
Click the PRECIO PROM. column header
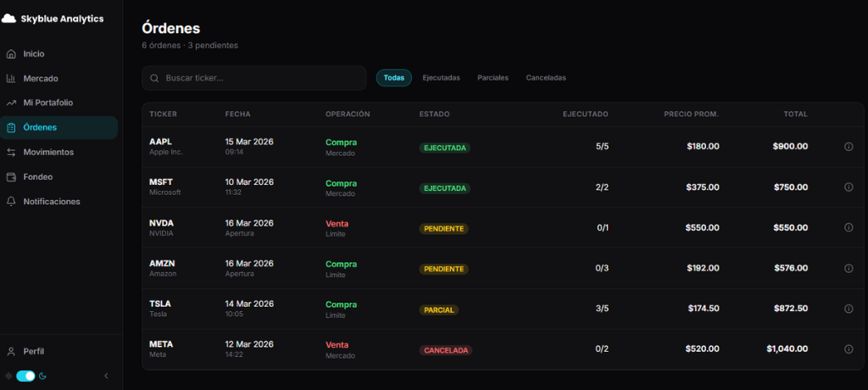[692, 114]
